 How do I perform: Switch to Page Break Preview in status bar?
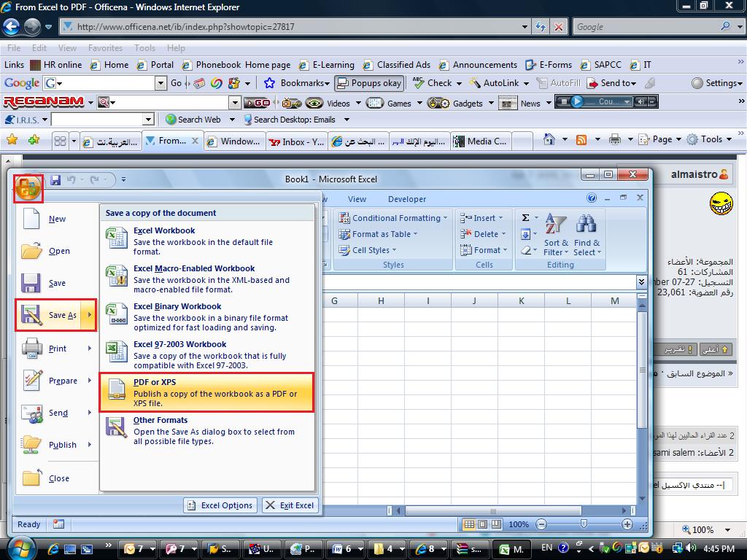pos(496,524)
